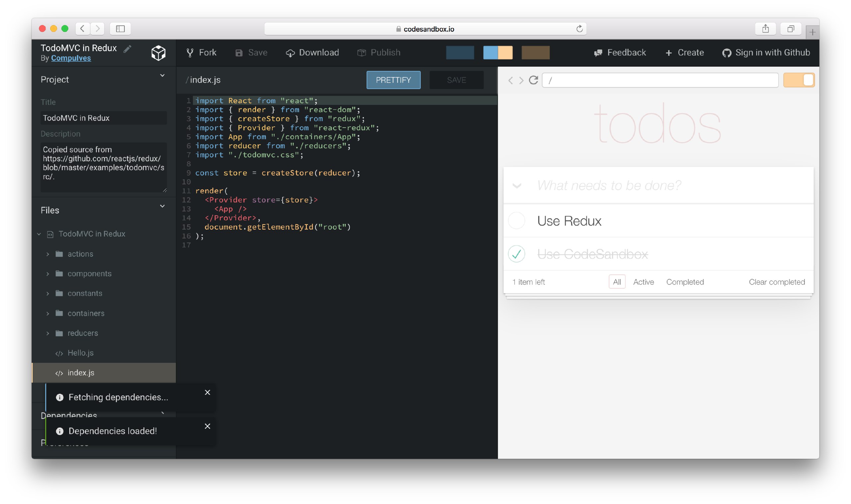Sign in with Github
Screen dimensions: 851x504
[x=766, y=52]
